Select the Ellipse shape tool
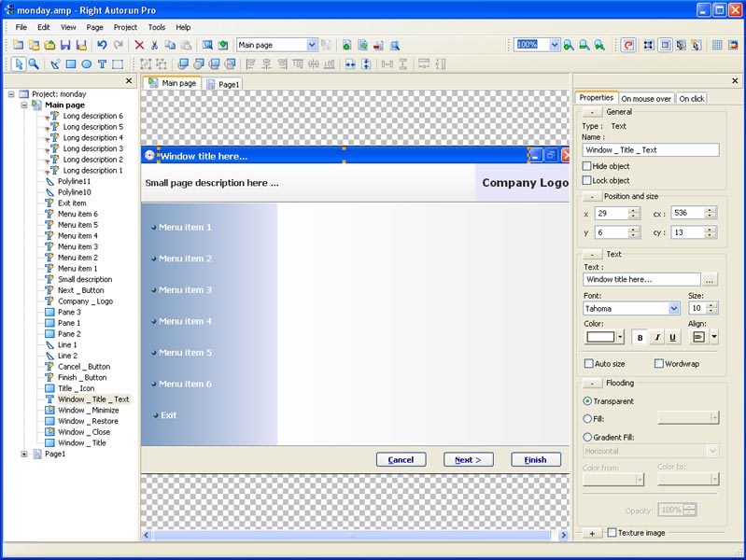This screenshot has height=560, width=746. pos(86,64)
